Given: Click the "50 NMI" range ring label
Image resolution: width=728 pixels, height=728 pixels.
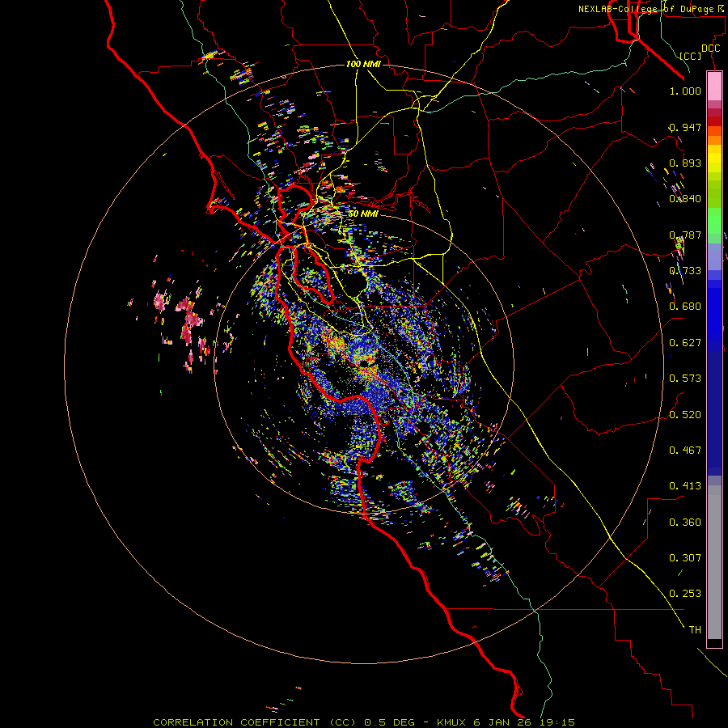Looking at the screenshot, I should pyautogui.click(x=363, y=214).
